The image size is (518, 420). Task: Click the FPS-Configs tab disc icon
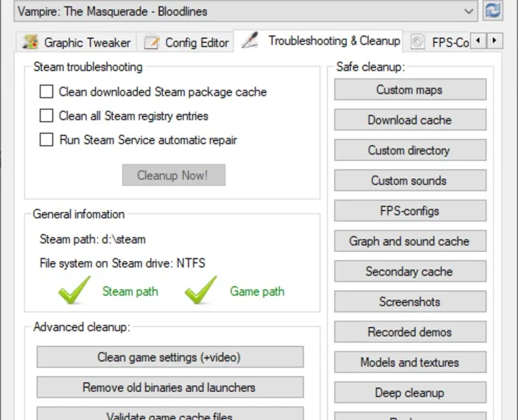(418, 41)
